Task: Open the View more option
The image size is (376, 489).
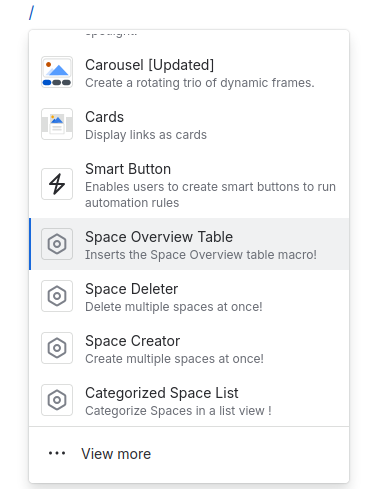Action: click(189, 454)
